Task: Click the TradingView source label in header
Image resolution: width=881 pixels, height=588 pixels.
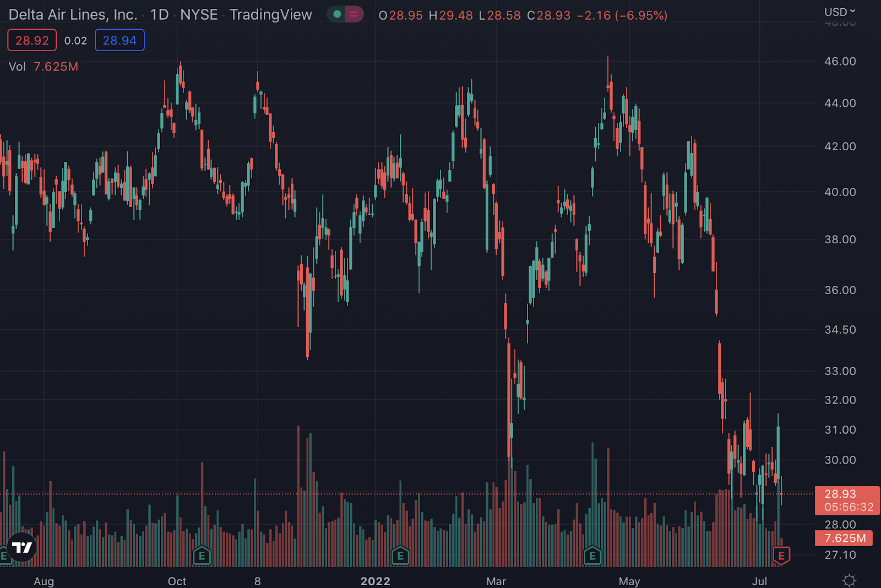Action: 270,15
